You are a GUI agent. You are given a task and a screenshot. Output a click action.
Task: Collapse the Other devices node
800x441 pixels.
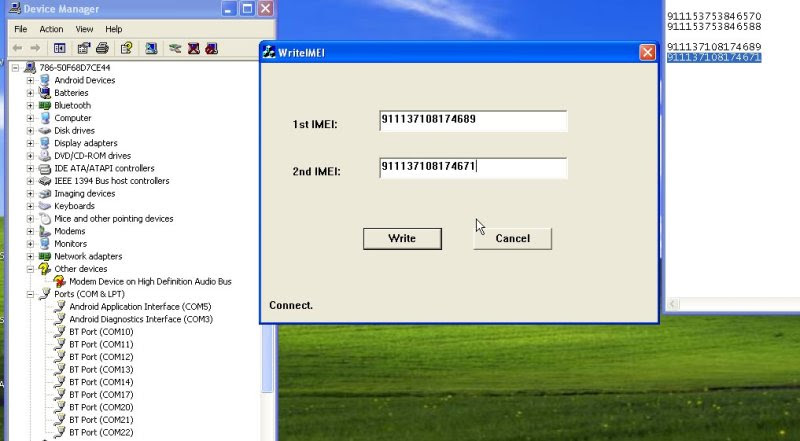click(x=30, y=269)
